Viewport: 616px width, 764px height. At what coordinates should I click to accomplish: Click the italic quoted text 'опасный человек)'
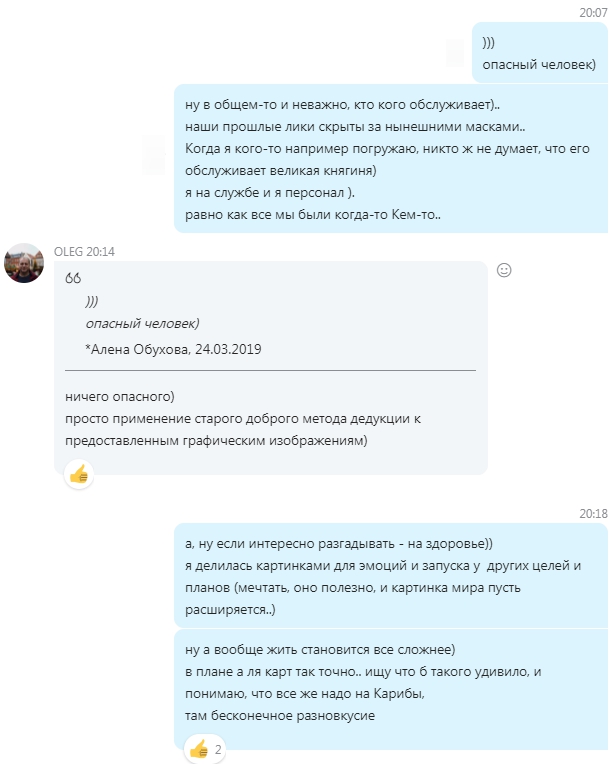[142, 324]
